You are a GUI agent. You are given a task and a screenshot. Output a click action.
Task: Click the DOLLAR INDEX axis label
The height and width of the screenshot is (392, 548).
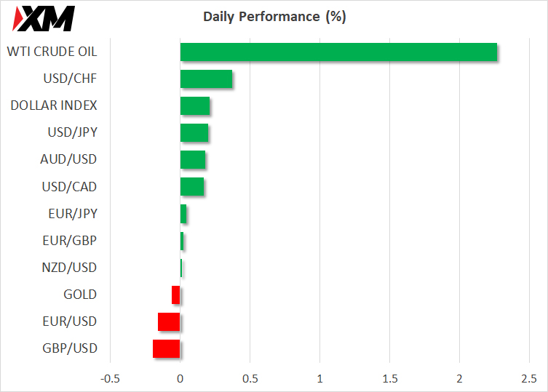[x=54, y=105]
